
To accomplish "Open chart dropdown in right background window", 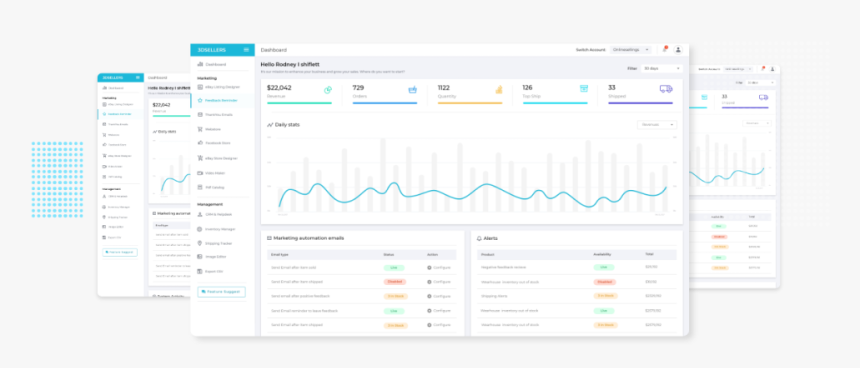I will click(x=756, y=123).
